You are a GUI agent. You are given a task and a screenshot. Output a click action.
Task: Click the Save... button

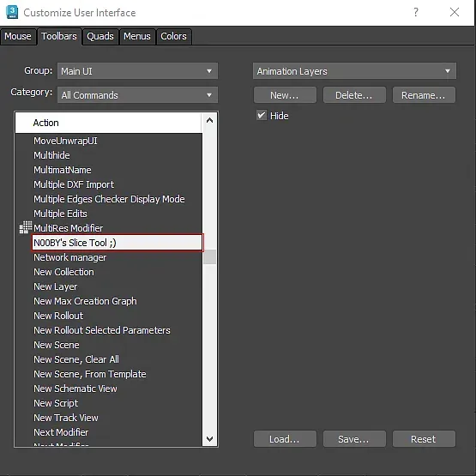(x=354, y=439)
